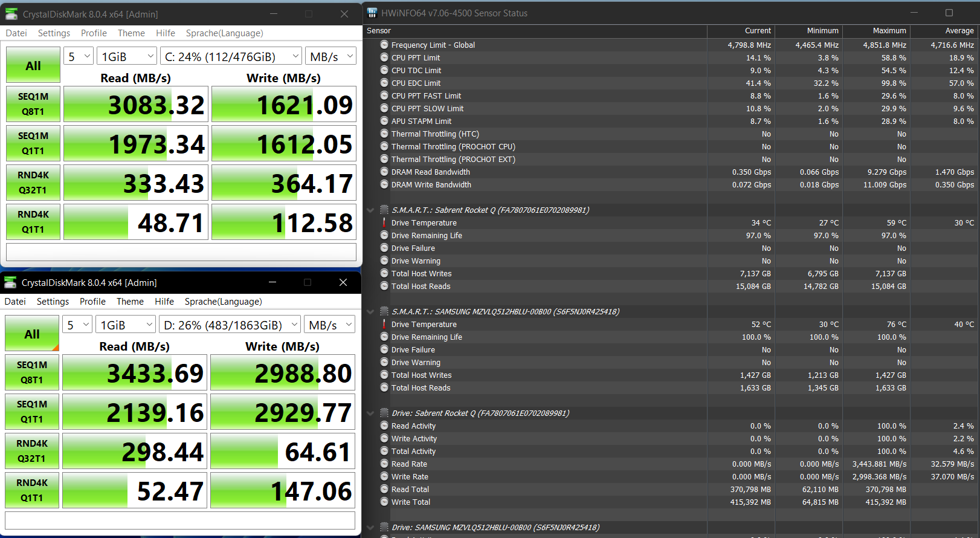Open the 1GiB size dropdown in the C: drive window
The height and width of the screenshot is (538, 980).
(127, 56)
